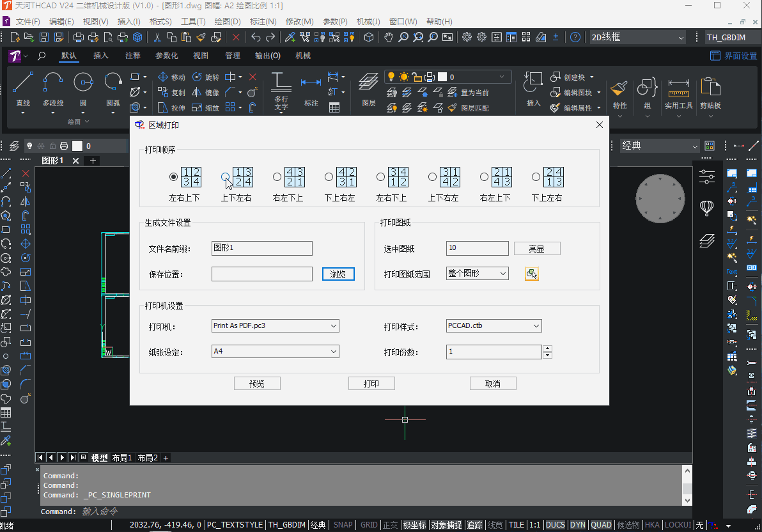
Task: Click the pan hand tool icon
Action: click(x=388, y=38)
